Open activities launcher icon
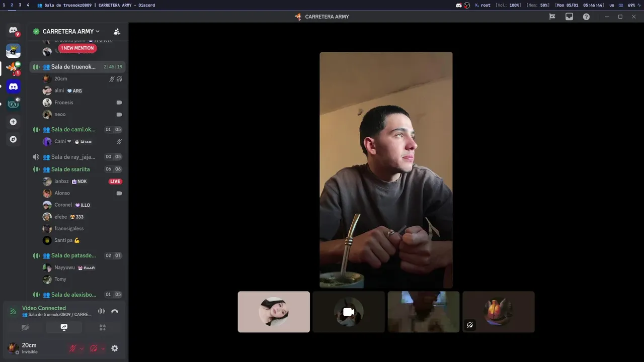644x362 pixels. [103, 327]
